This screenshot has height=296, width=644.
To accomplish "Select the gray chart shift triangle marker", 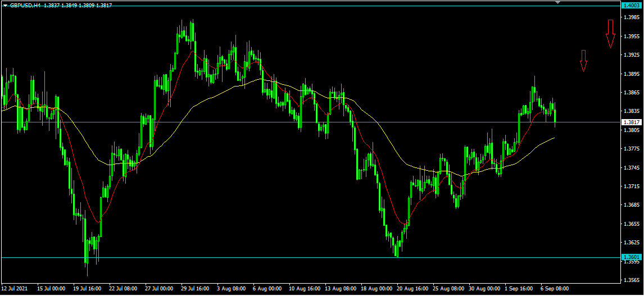I will click(558, 2).
